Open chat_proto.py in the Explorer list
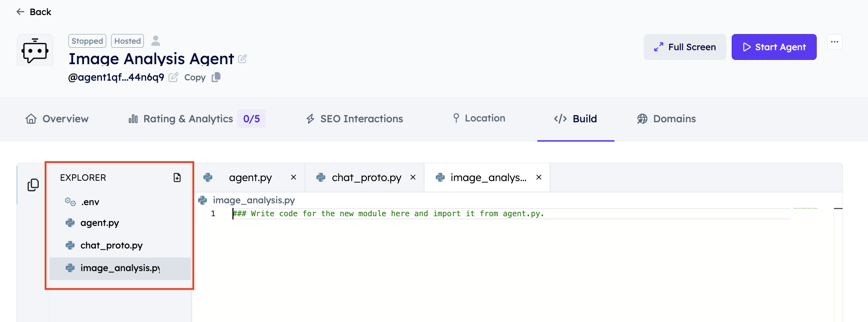The height and width of the screenshot is (322, 868). [120, 245]
